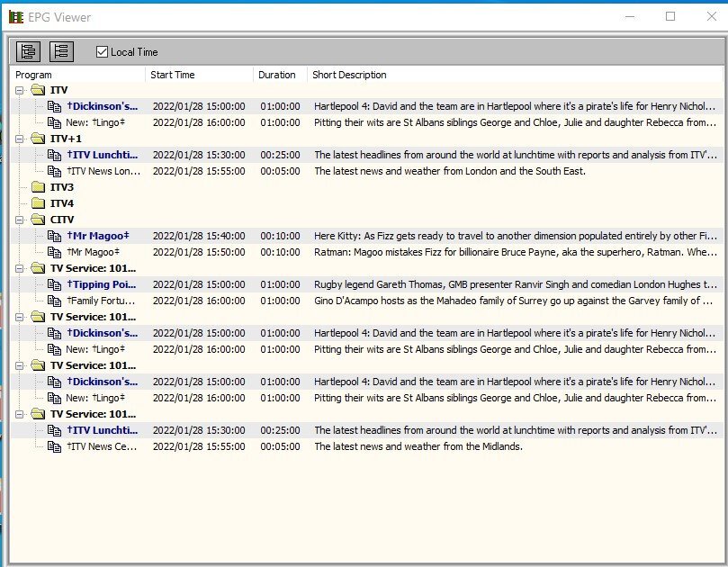The height and width of the screenshot is (567, 728).
Task: Click the 'Here Kitty' episode description
Action: click(x=516, y=236)
